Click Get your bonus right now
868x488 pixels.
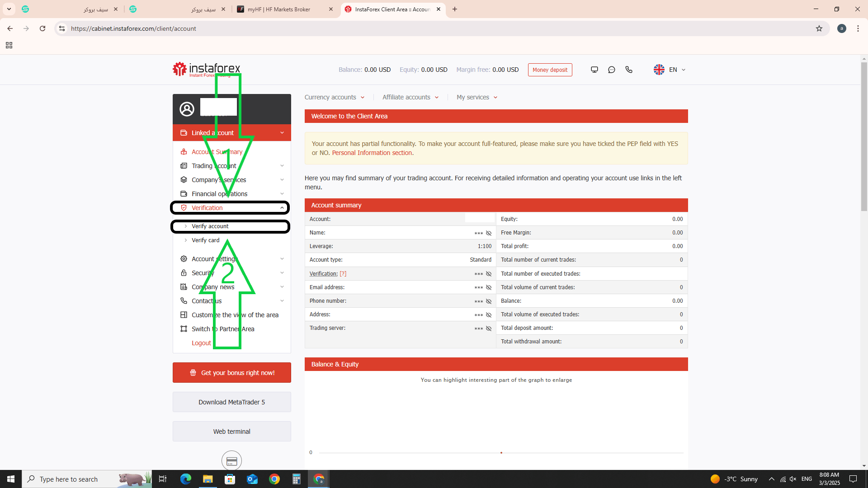tap(232, 373)
